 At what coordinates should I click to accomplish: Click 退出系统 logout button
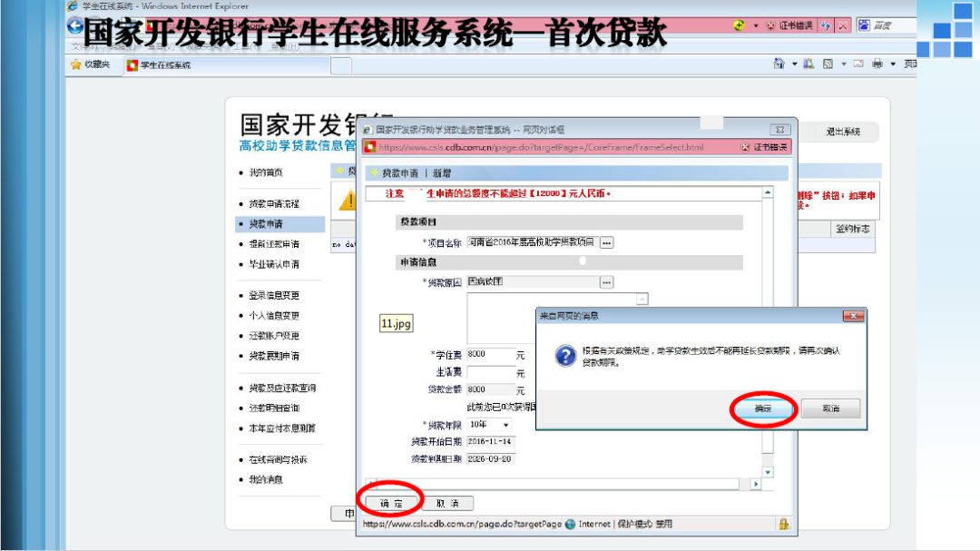(843, 132)
